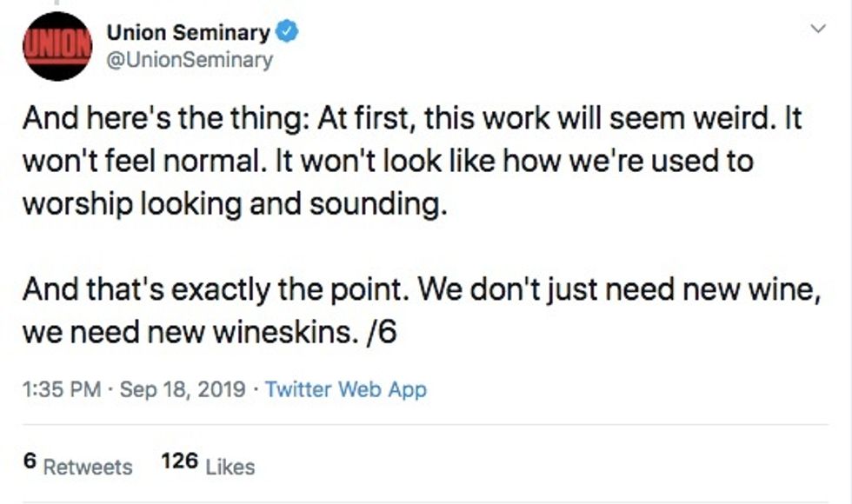Click the blue verified badge
This screenshot has width=852, height=504.
pos(288,33)
